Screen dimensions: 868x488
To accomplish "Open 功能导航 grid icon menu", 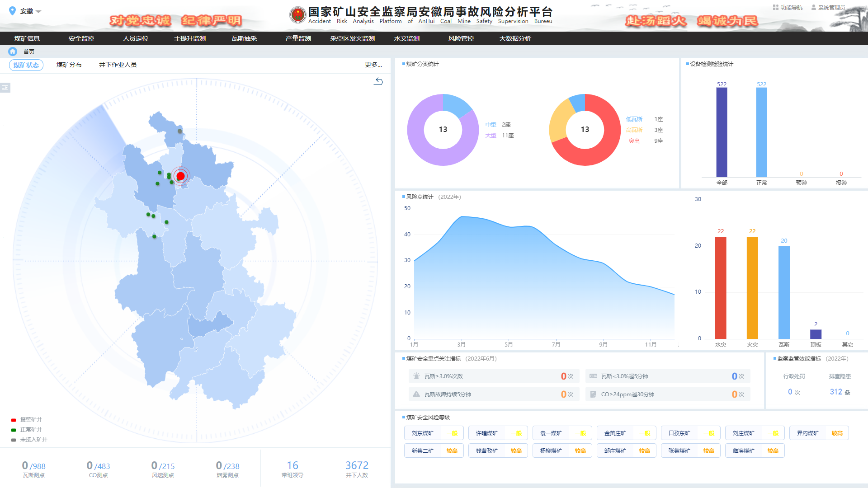I will (x=775, y=7).
